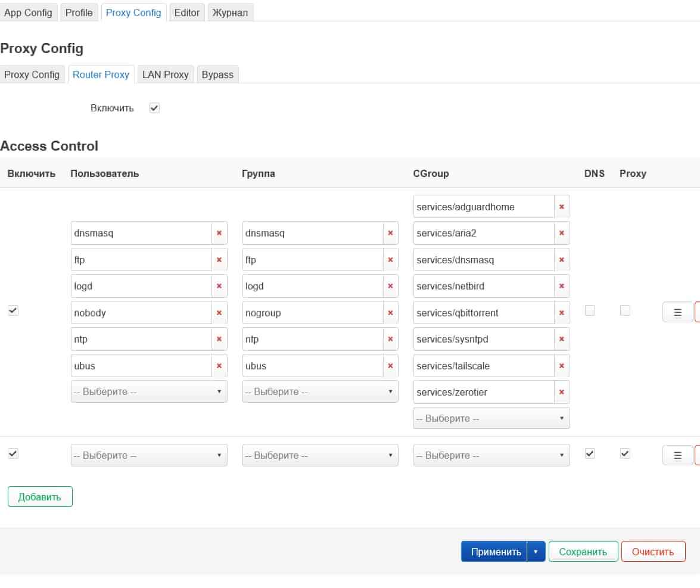Viewport: 700px width, 588px height.
Task: Click the Добавить button
Action: coord(39,496)
